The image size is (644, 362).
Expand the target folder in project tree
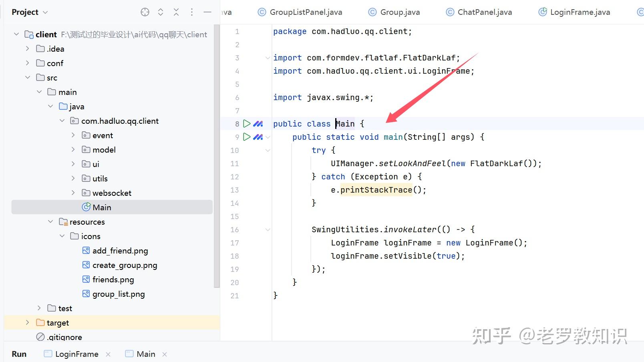27,322
